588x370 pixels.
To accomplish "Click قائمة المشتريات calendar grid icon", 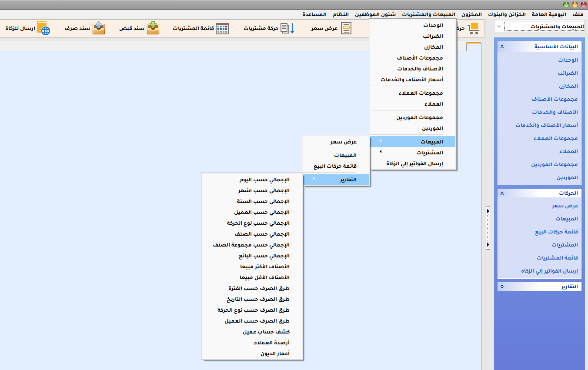I will (x=222, y=28).
